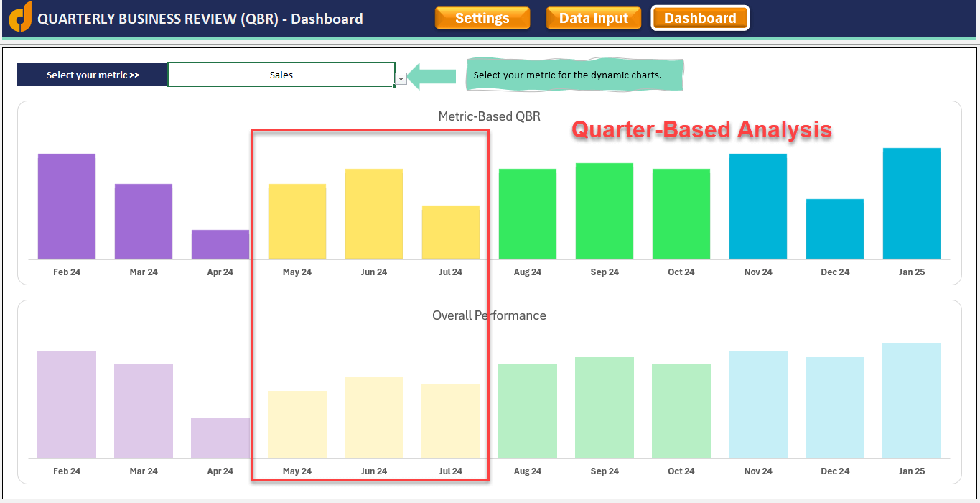980x503 pixels.
Task: Open the Sales metric combo box
Action: point(281,75)
